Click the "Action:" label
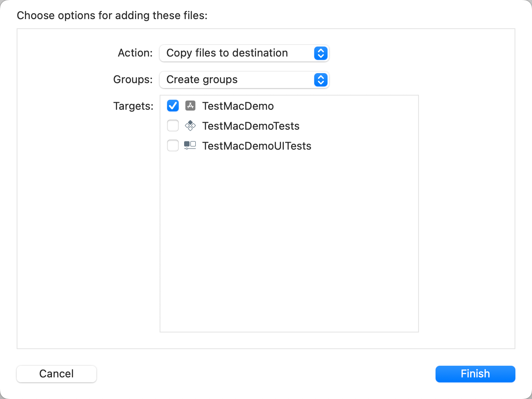532x399 pixels. (x=135, y=53)
